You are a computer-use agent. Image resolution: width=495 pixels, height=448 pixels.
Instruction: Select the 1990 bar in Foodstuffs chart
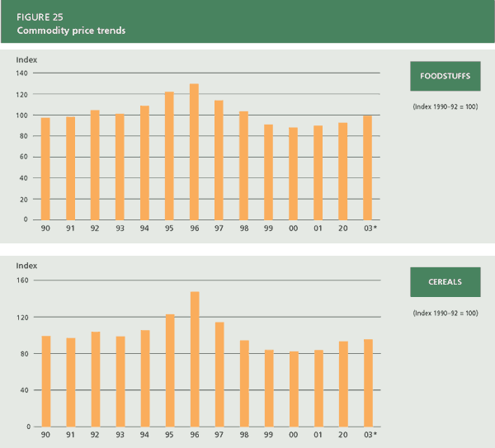[x=46, y=169]
